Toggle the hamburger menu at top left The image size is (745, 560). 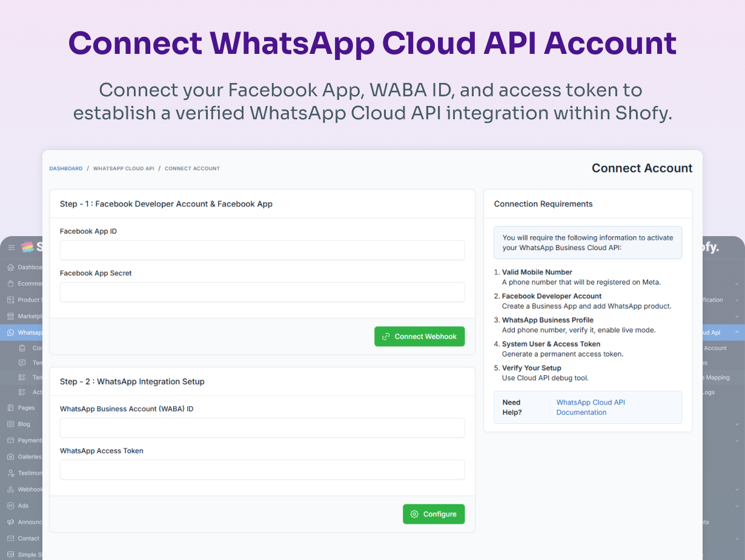coord(11,247)
